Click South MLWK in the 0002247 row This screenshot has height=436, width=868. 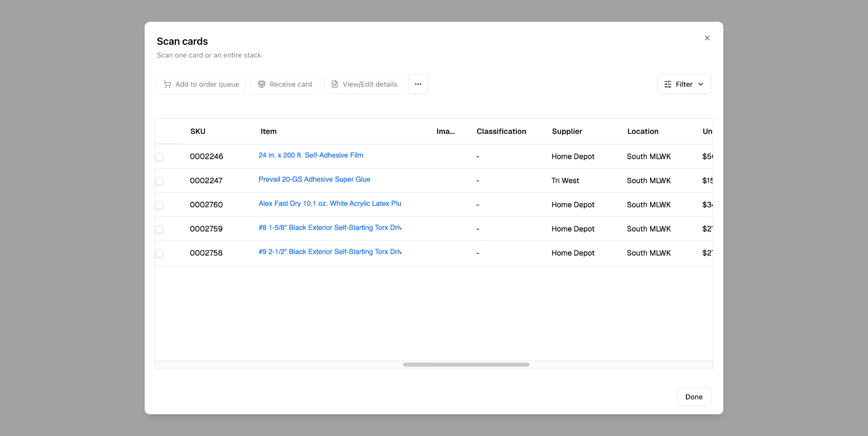(649, 180)
